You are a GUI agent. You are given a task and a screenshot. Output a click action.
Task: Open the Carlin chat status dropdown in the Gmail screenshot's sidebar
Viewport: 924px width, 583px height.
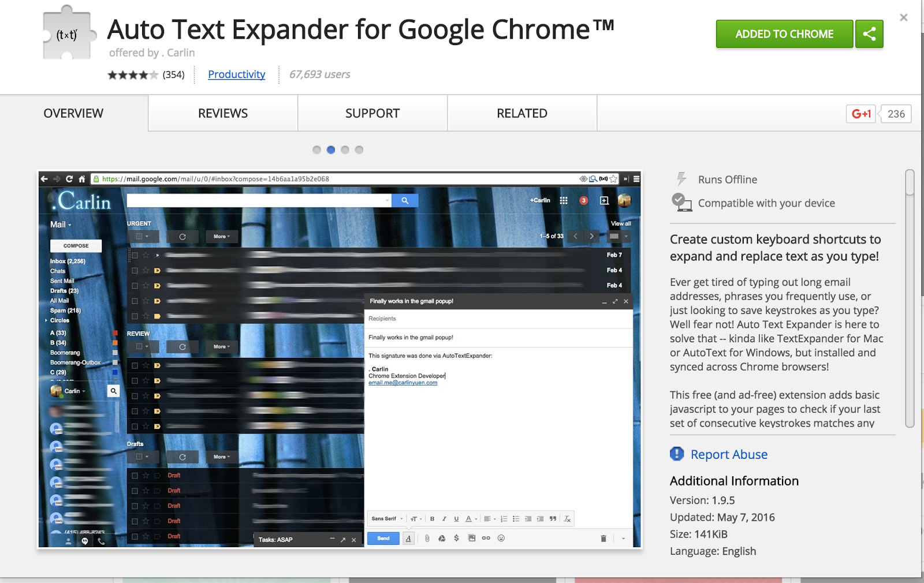(75, 391)
